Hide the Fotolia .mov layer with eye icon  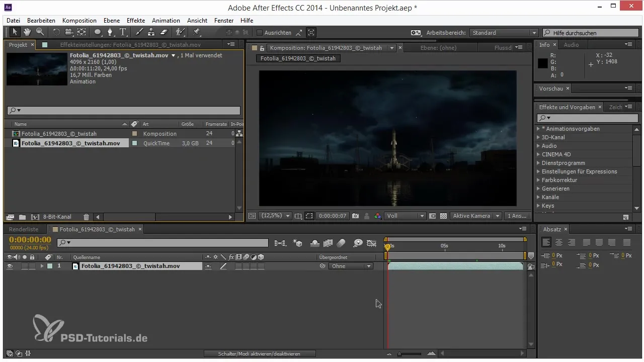tap(10, 266)
